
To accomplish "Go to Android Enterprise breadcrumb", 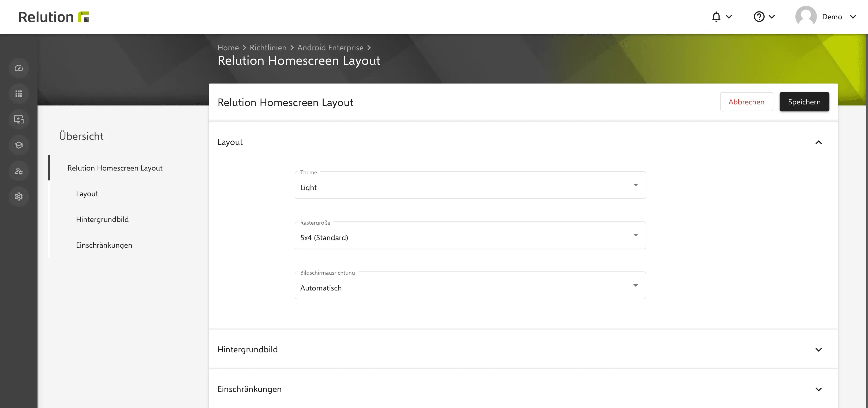I will 330,48.
